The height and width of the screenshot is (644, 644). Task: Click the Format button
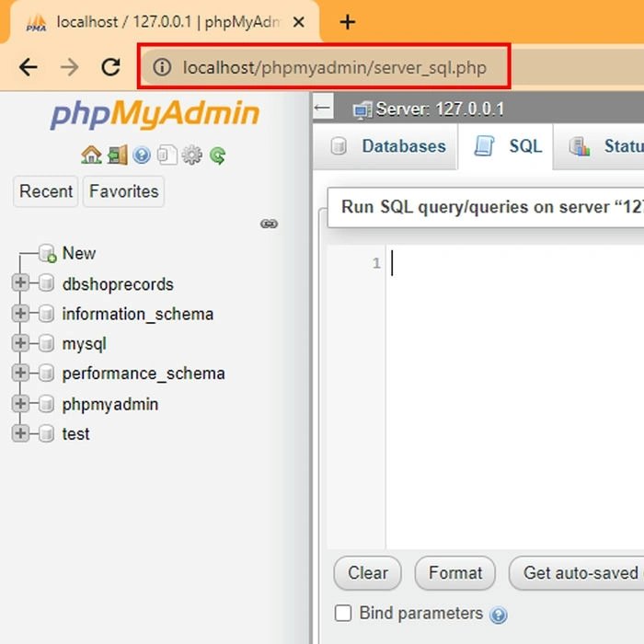[455, 573]
